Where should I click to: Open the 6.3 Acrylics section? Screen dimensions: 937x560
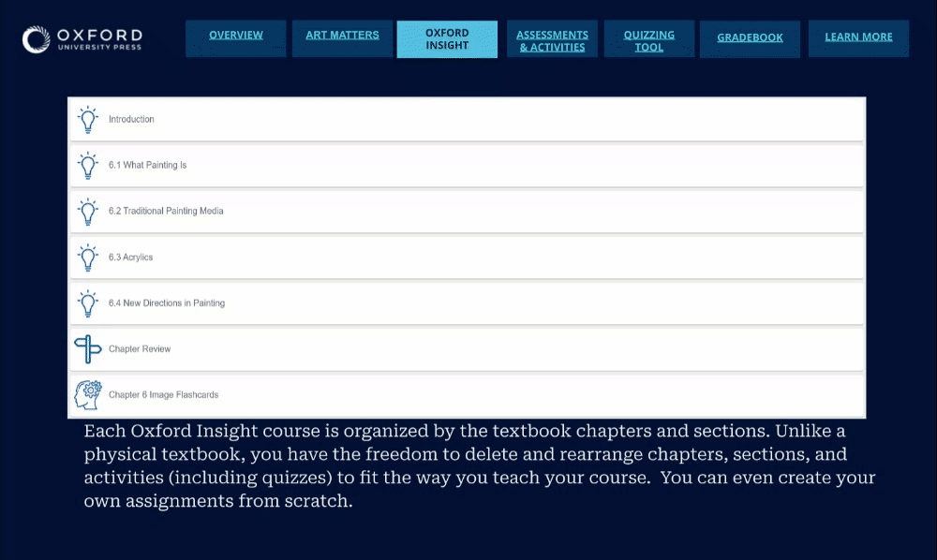pos(130,258)
